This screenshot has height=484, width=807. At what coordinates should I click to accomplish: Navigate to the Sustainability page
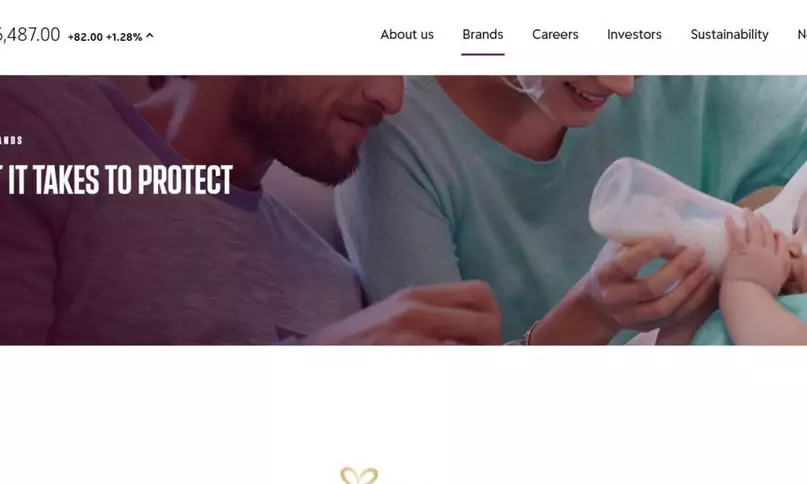(730, 34)
